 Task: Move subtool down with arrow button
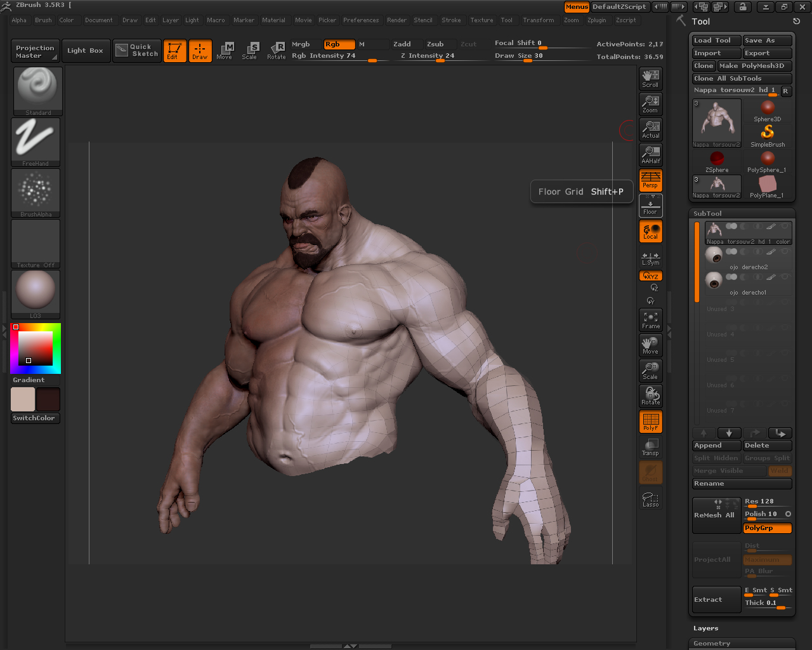(x=730, y=433)
